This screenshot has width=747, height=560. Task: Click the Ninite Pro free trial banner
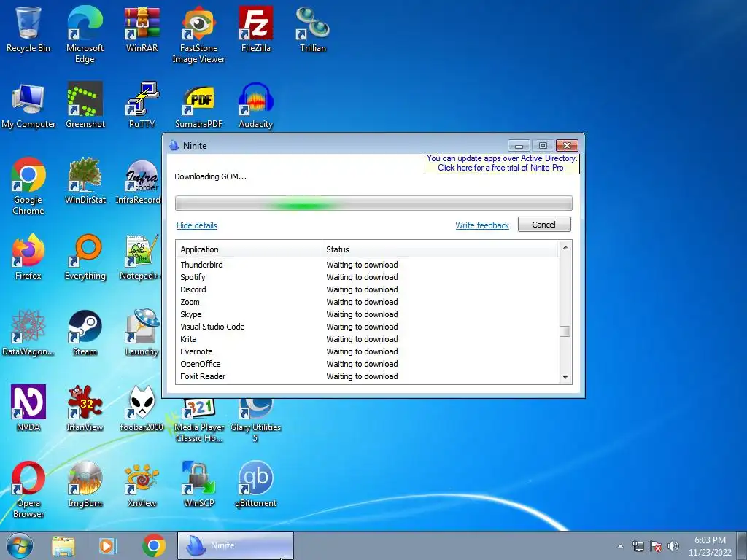pyautogui.click(x=502, y=163)
